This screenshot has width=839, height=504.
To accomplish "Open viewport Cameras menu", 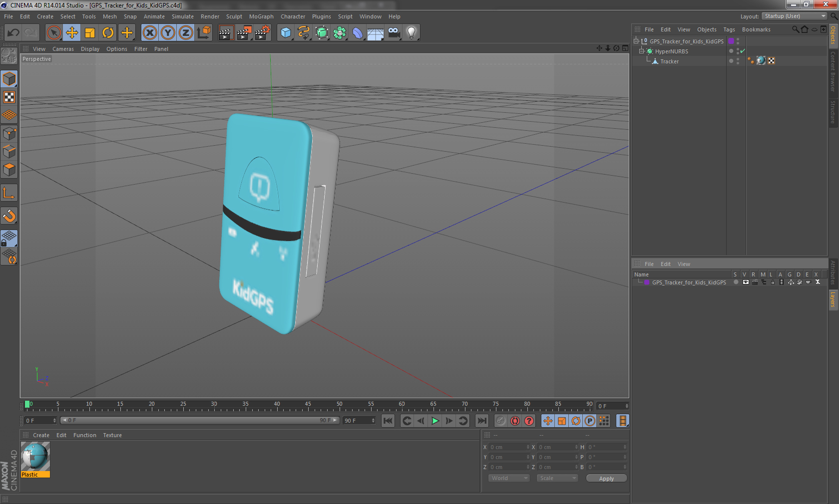I will (x=63, y=49).
